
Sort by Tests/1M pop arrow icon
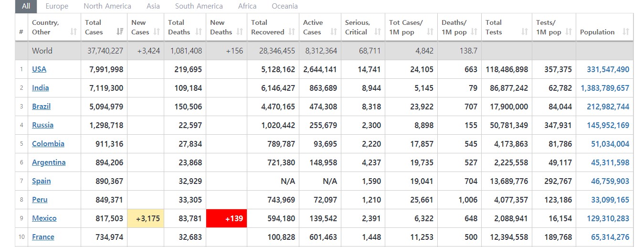[569, 32]
